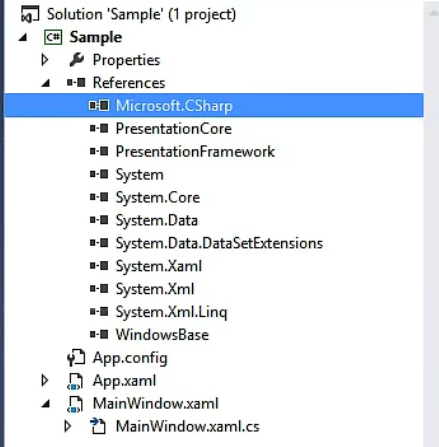Select the System.Data.DataSetExtensions reference

point(219,243)
